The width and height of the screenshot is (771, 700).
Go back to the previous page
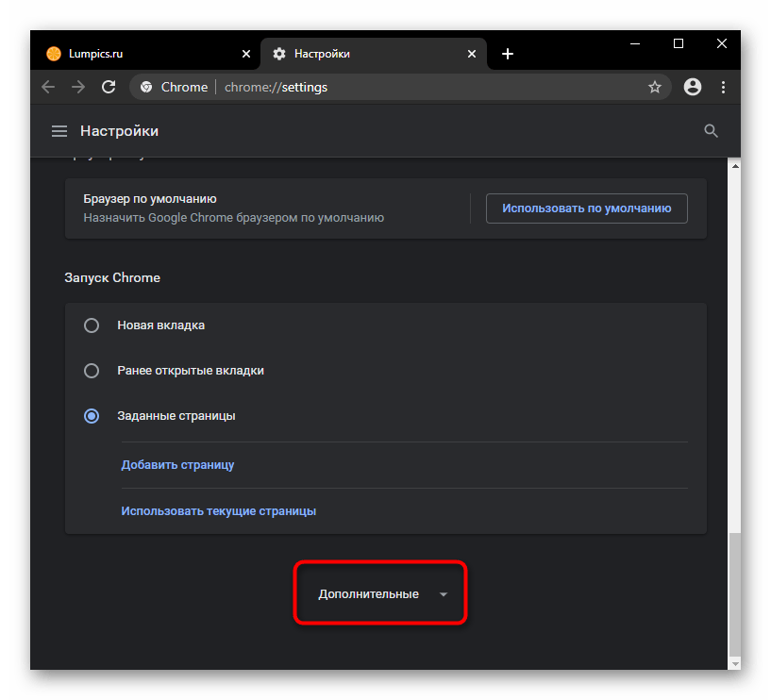click(x=48, y=87)
